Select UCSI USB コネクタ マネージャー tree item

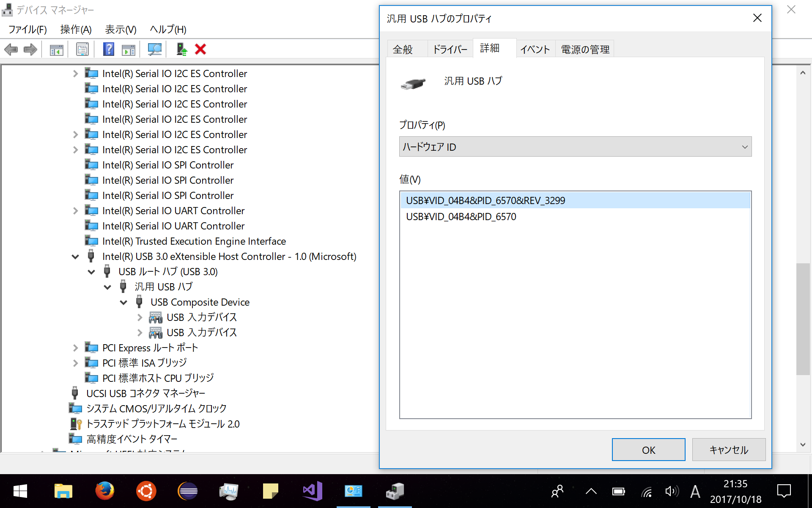145,394
